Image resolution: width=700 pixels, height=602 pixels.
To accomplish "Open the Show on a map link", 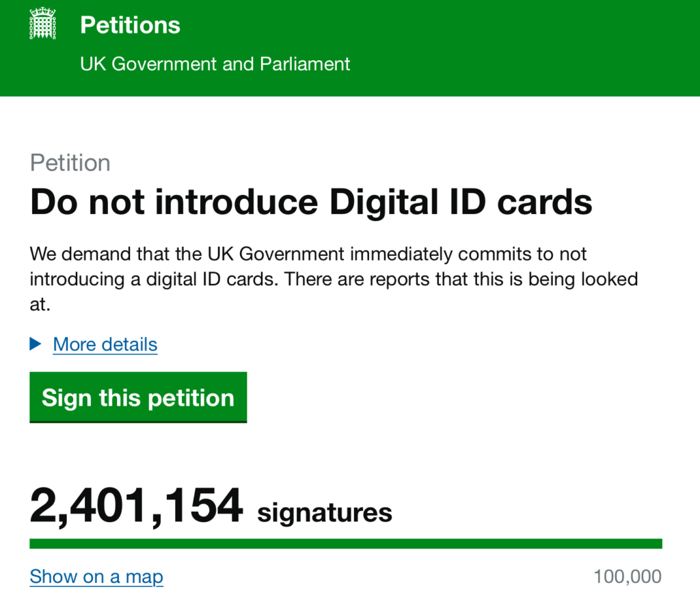I will 96,577.
